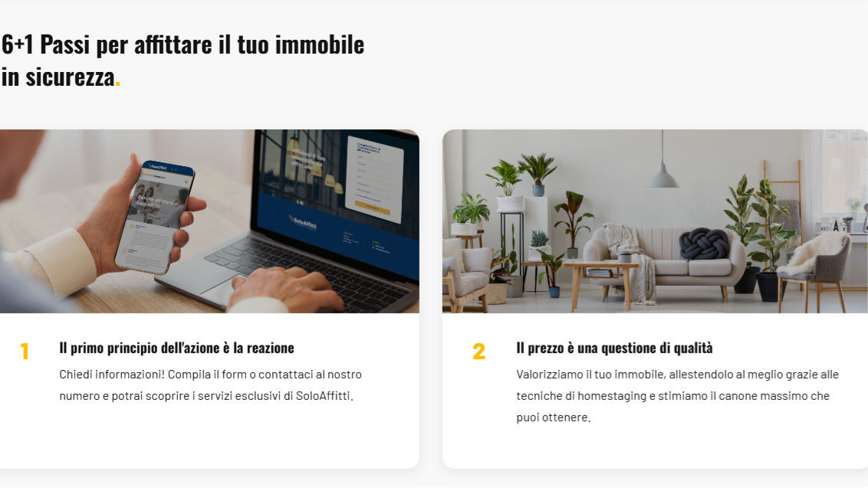Click the SoloAffitti logo on the laptop screen

pos(302,222)
